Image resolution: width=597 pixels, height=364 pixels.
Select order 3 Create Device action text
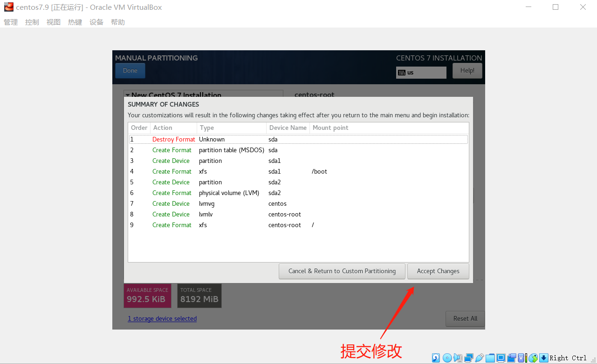tap(171, 161)
